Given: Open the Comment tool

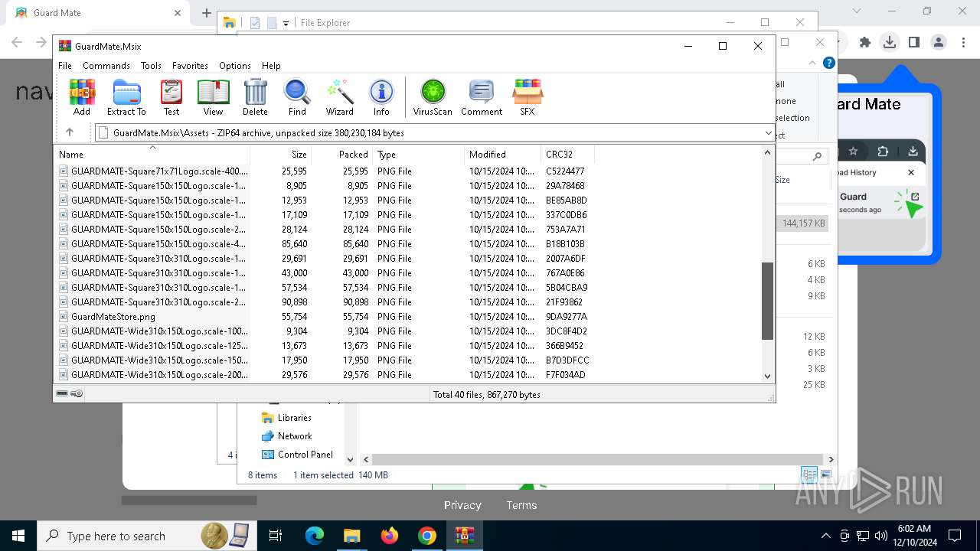Looking at the screenshot, I should pyautogui.click(x=482, y=97).
